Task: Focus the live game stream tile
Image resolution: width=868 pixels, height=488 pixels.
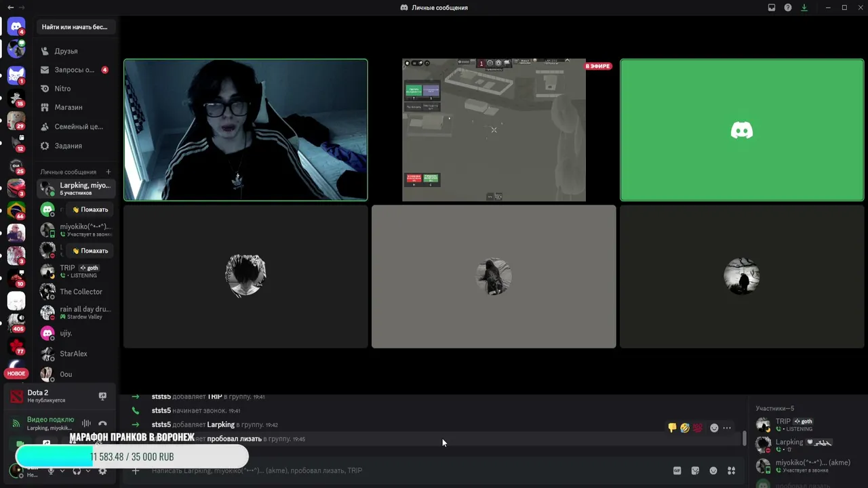Action: pos(494,130)
